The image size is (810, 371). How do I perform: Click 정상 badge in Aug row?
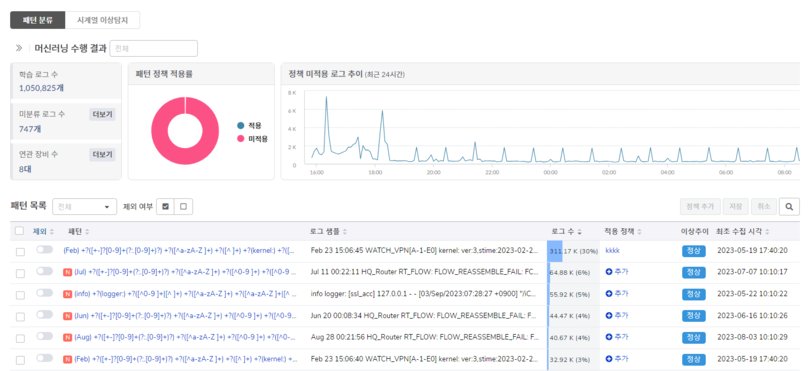click(694, 338)
